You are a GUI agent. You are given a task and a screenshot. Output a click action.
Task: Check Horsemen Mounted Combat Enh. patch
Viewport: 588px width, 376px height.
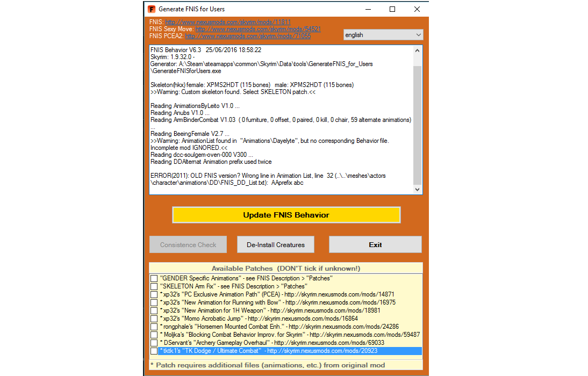154,327
